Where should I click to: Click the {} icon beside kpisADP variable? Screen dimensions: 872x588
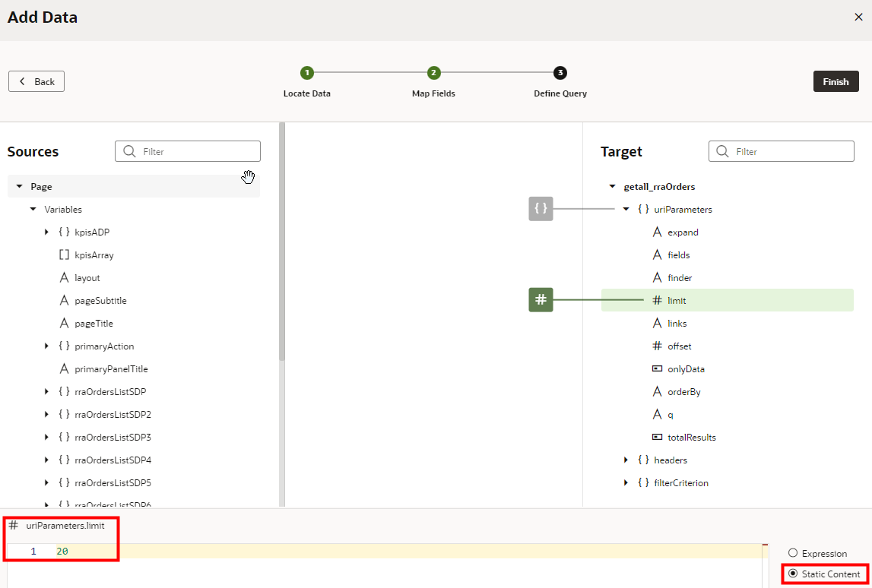(64, 232)
